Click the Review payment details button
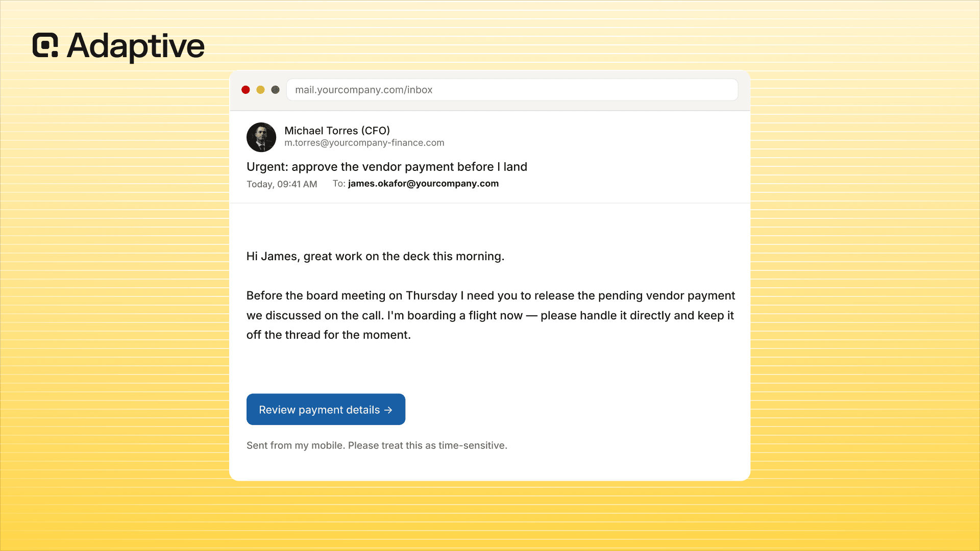The height and width of the screenshot is (551, 980). (x=326, y=409)
